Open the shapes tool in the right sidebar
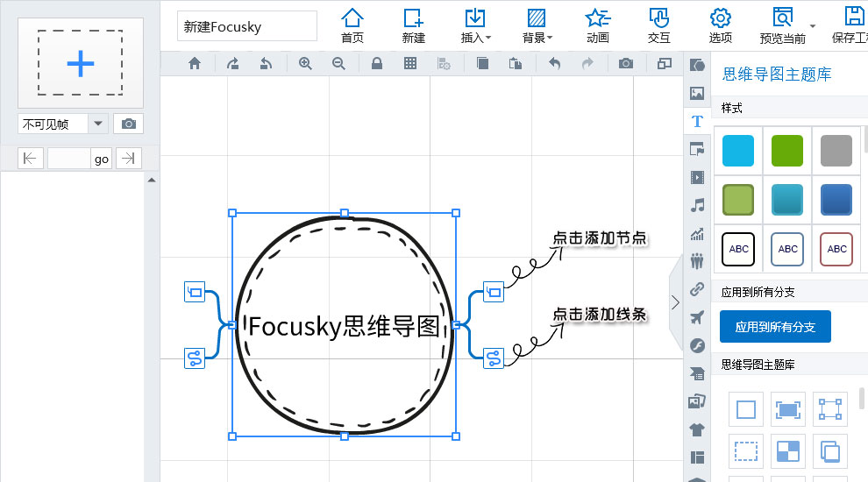The height and width of the screenshot is (482, 868). tap(697, 66)
